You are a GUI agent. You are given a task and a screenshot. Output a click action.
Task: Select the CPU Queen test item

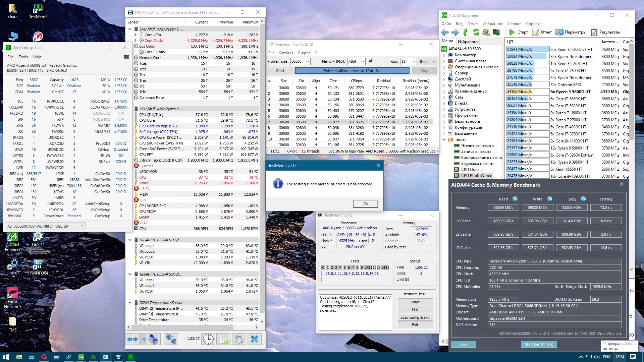click(471, 170)
